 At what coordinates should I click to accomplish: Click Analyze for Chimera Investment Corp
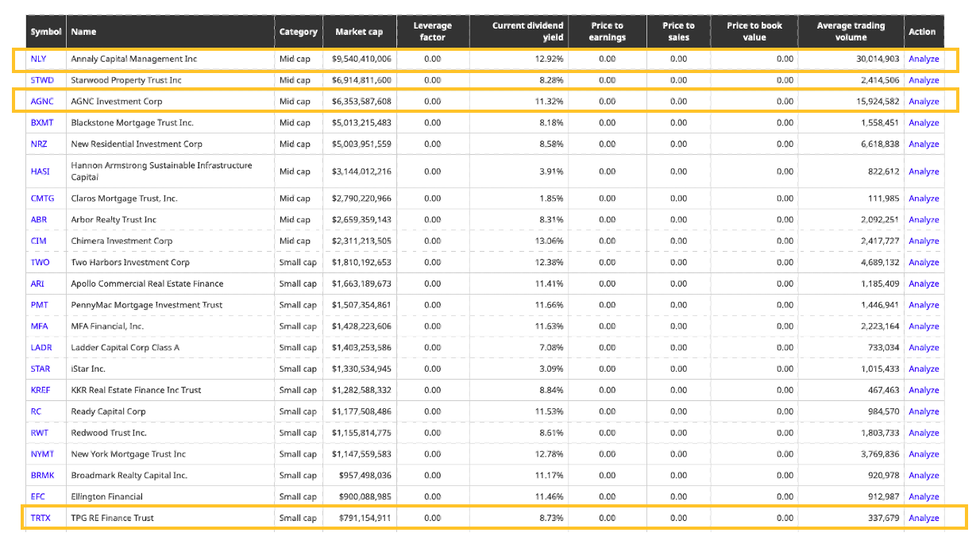pyautogui.click(x=924, y=241)
